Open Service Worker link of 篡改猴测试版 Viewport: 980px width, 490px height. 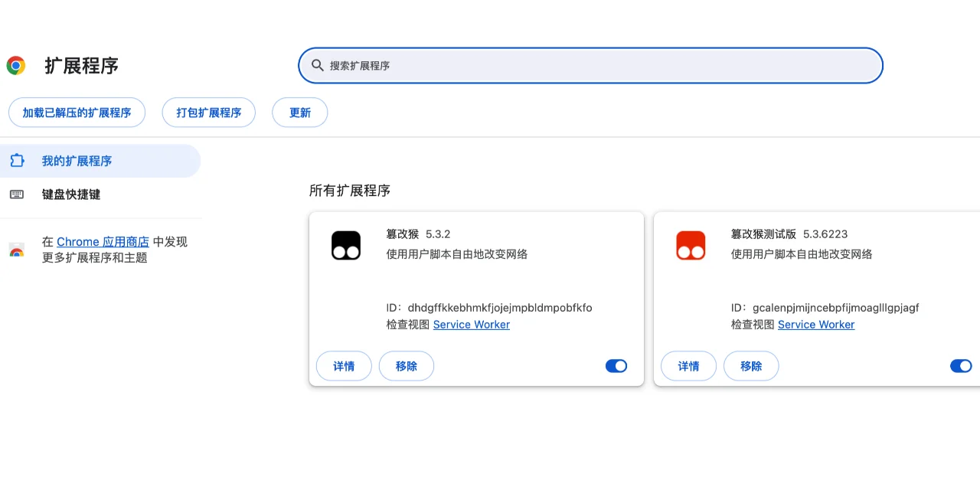816,325
